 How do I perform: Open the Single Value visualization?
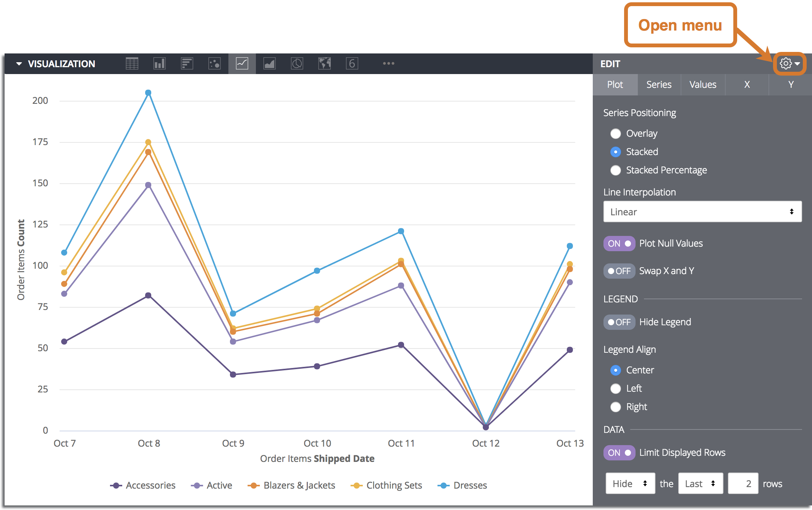pos(352,63)
